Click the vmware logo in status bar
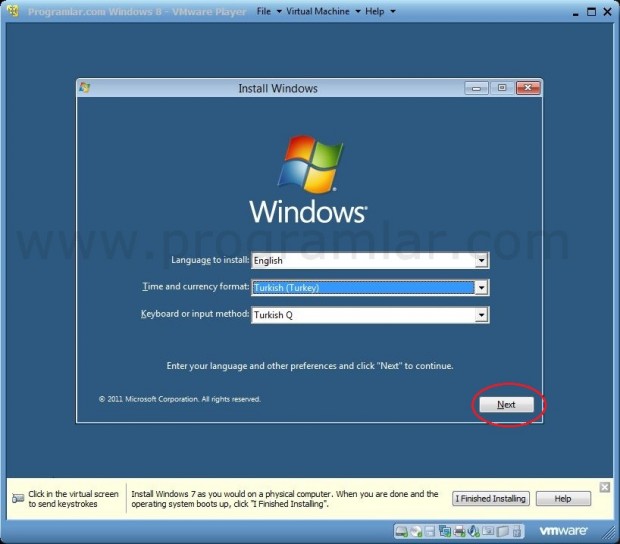 click(563, 531)
